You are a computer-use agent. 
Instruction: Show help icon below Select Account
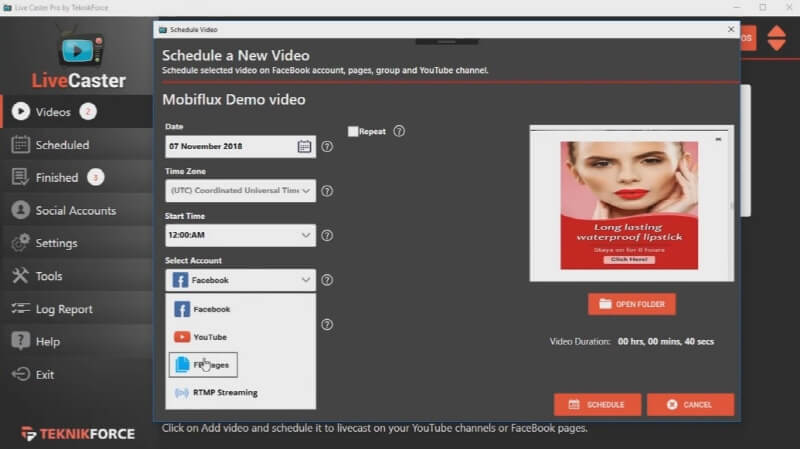(327, 325)
